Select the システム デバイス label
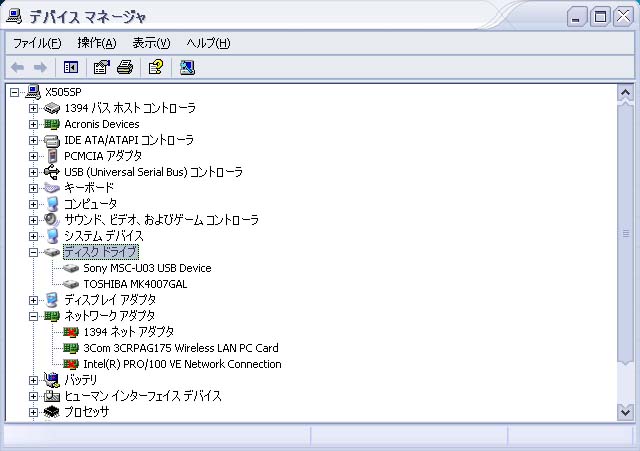The width and height of the screenshot is (640, 451). tap(104, 236)
